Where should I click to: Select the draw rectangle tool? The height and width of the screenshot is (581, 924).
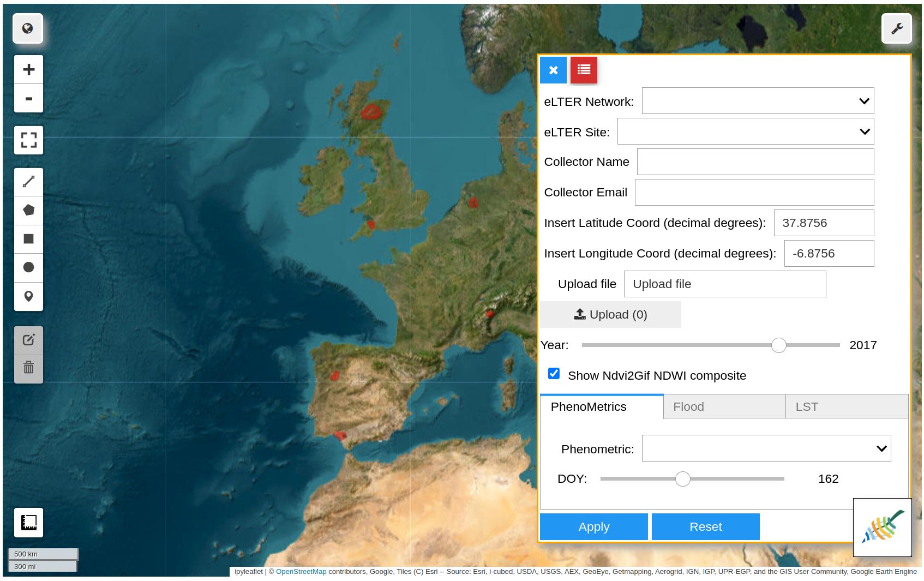(x=28, y=239)
